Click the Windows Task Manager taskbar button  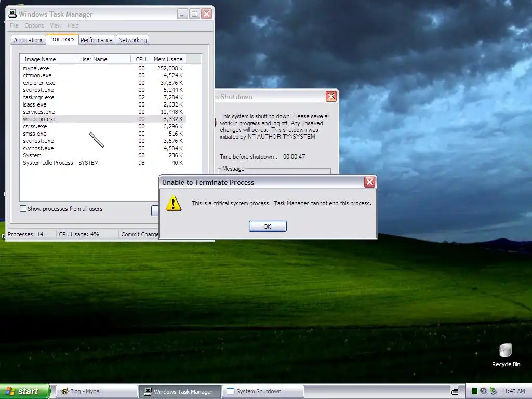180,391
